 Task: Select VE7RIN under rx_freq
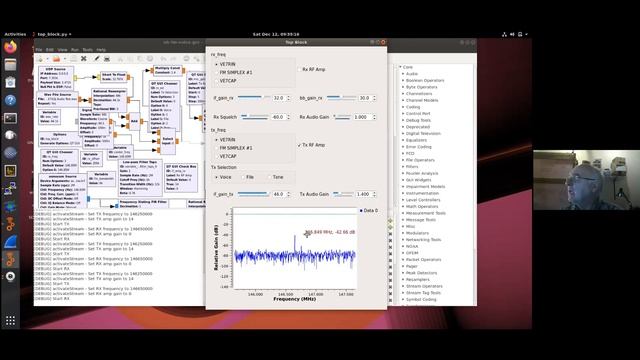pyautogui.click(x=224, y=64)
